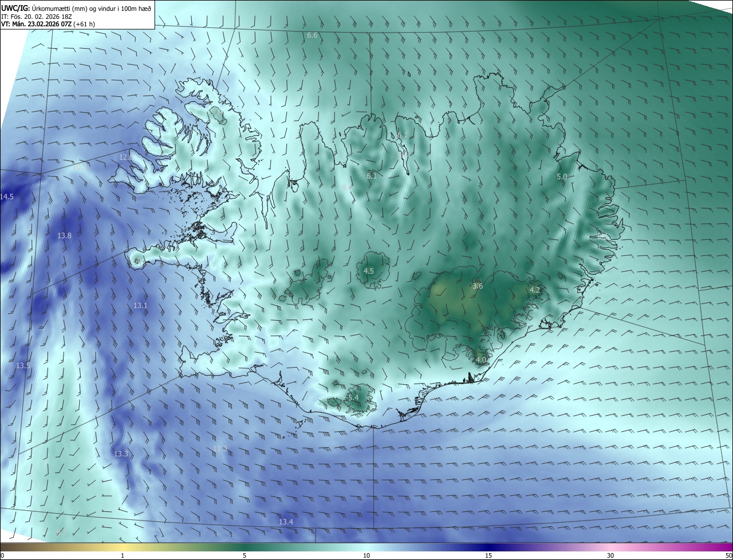Click the 13.4 value on the map

point(286,522)
